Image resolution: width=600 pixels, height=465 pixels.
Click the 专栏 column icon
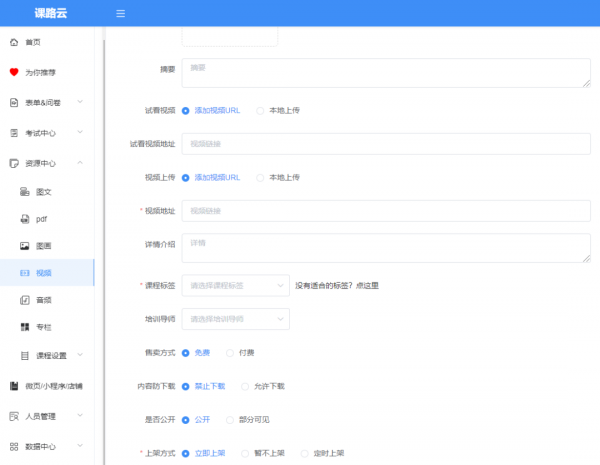(x=25, y=327)
